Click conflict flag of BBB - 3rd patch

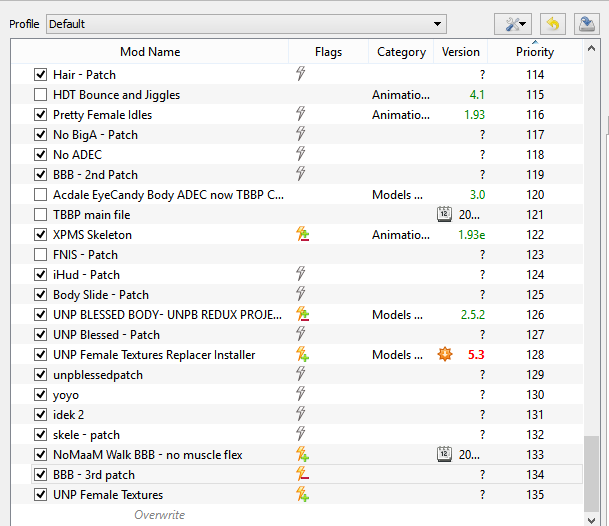pos(300,474)
